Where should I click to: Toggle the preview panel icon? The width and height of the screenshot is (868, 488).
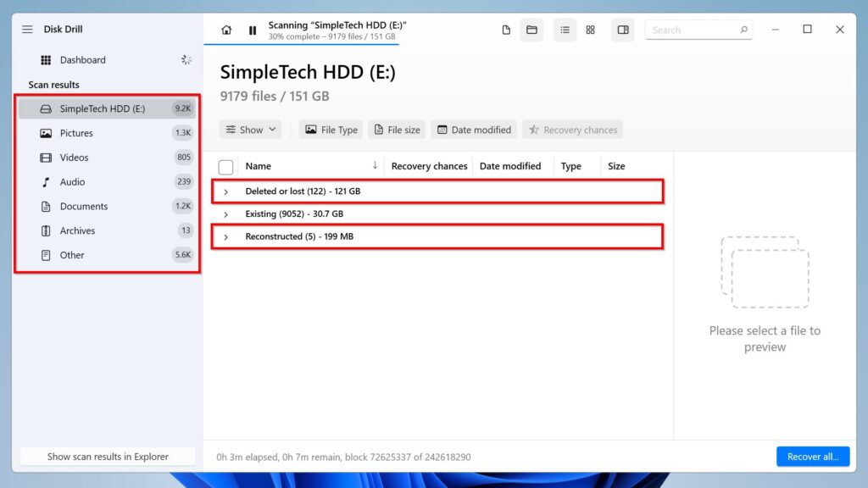click(x=623, y=30)
